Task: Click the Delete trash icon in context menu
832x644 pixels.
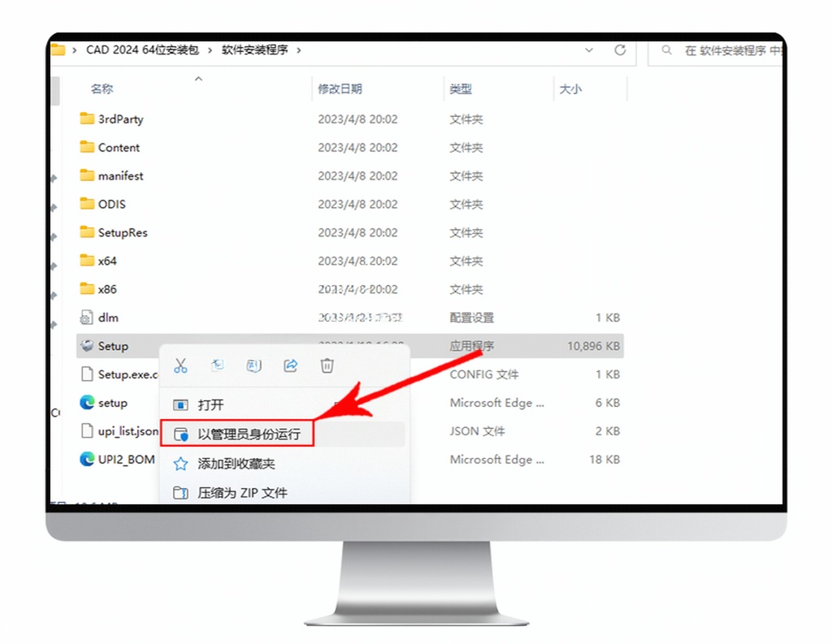Action: point(327,365)
